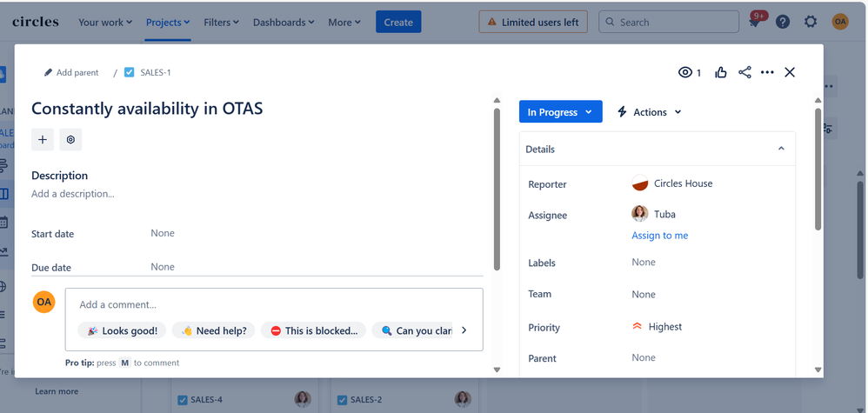Viewport: 868px width, 413px height.
Task: Open the three-dot more actions menu
Action: [767, 72]
